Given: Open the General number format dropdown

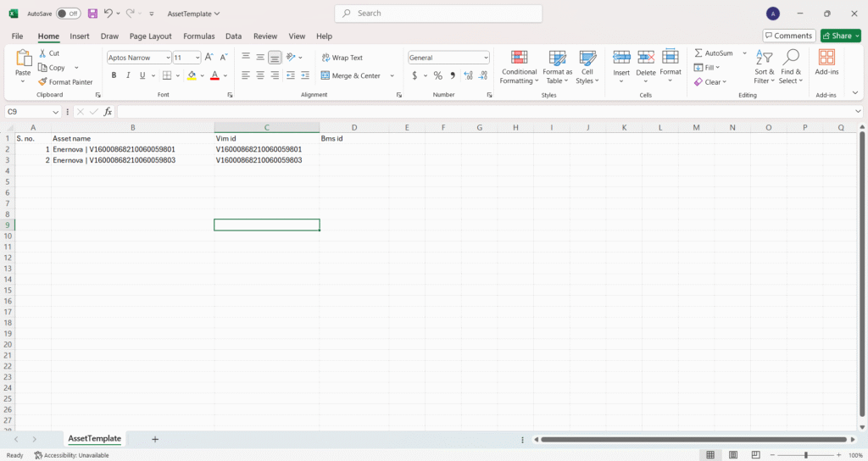Looking at the screenshot, I should tap(486, 58).
